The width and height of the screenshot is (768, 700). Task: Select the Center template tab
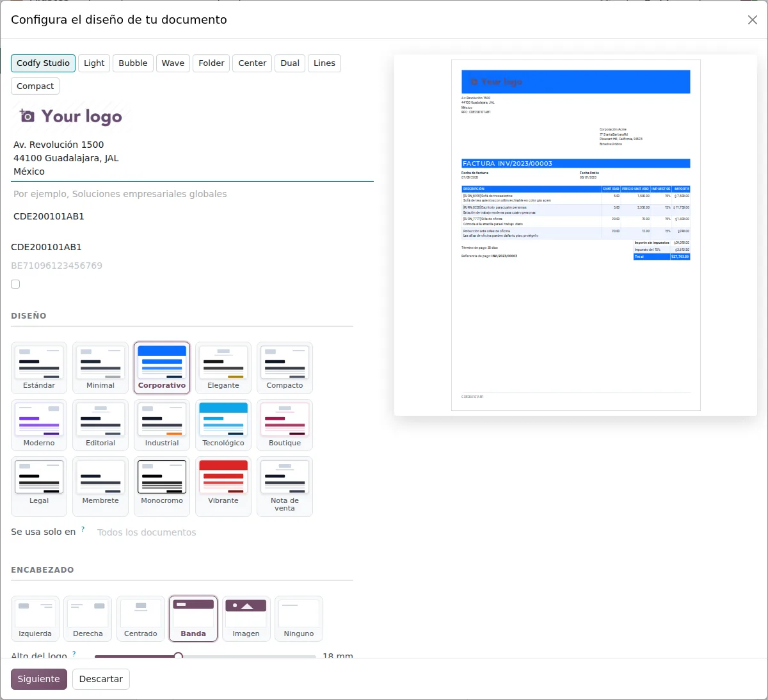click(252, 63)
